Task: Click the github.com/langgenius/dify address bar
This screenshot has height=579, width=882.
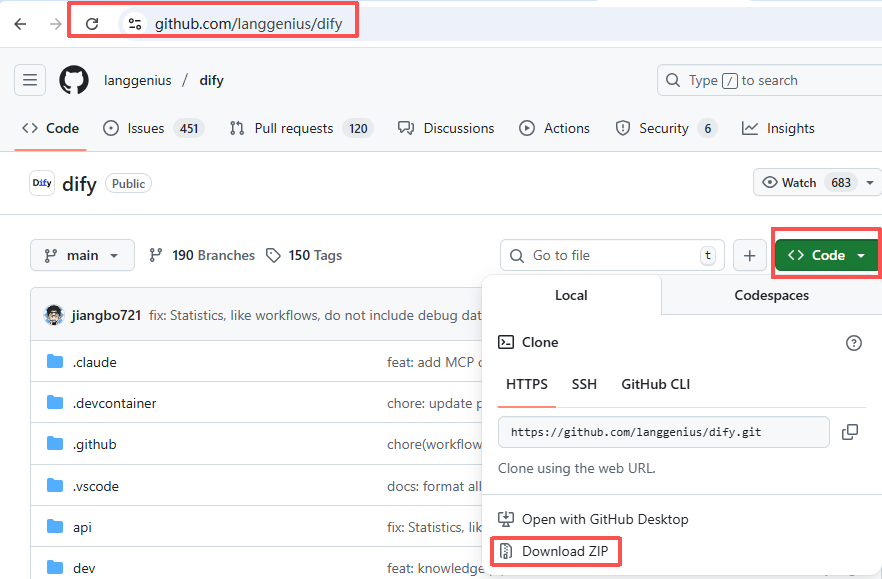Action: coord(248,24)
